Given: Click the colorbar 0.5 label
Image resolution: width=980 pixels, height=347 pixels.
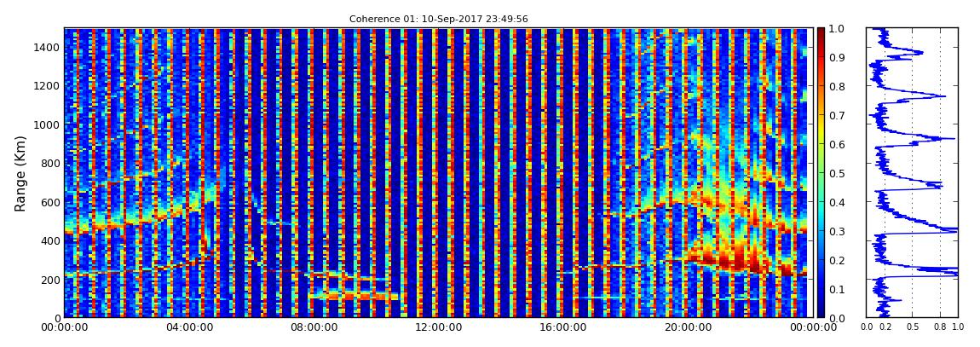Looking at the screenshot, I should point(836,173).
